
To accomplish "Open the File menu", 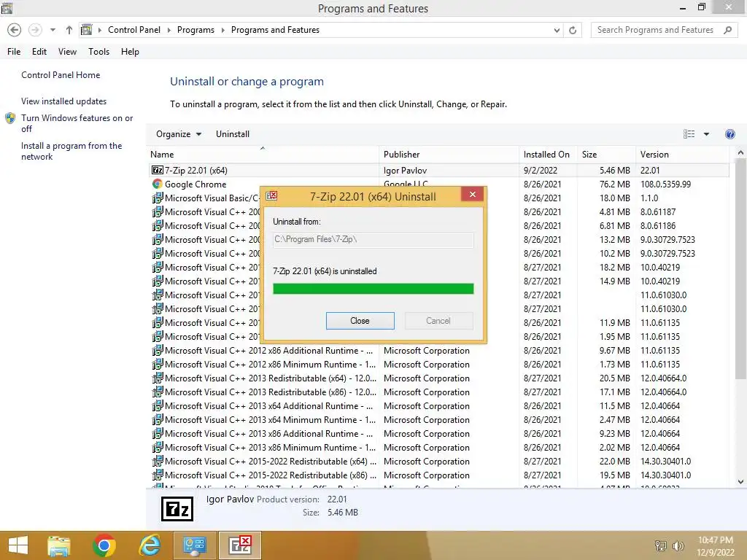I will [14, 52].
